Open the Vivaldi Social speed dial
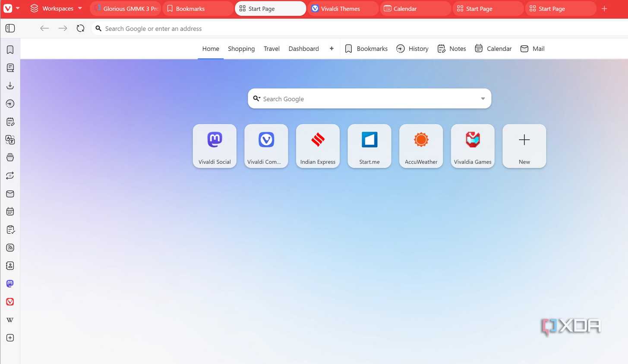 pyautogui.click(x=215, y=146)
